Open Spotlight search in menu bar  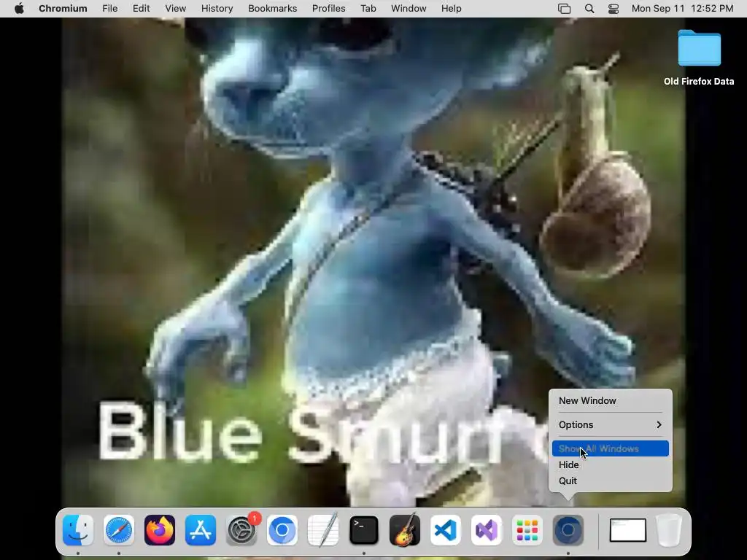(589, 9)
